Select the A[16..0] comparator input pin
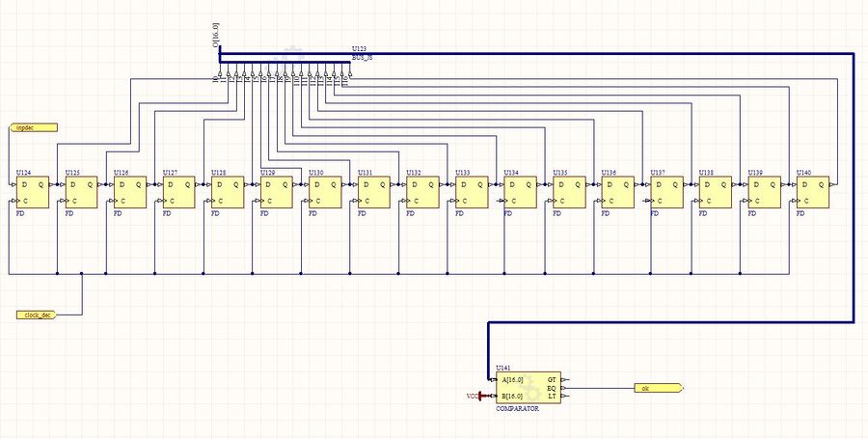Image resolution: width=868 pixels, height=439 pixels. [x=512, y=379]
